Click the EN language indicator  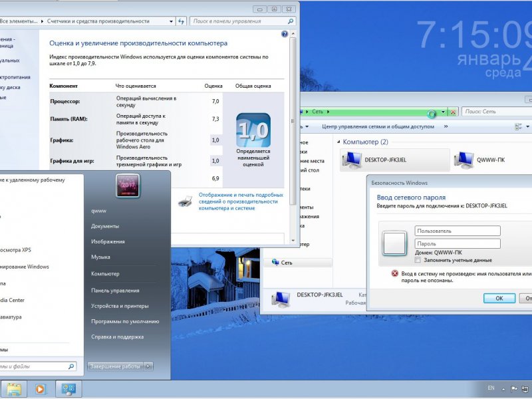pos(491,388)
